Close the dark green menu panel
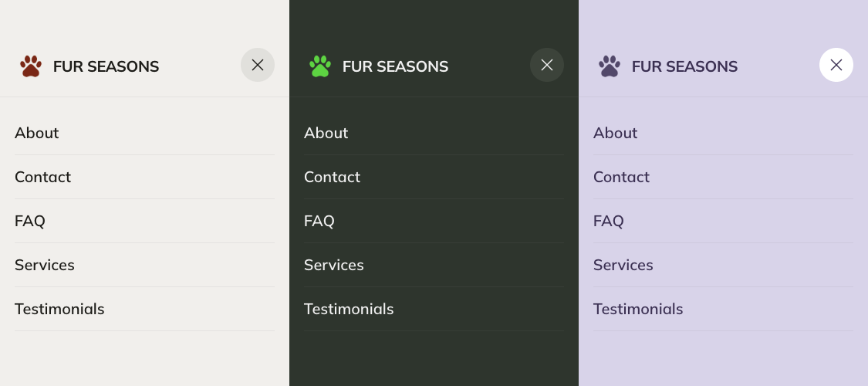Screen dimensions: 868x386 point(547,65)
